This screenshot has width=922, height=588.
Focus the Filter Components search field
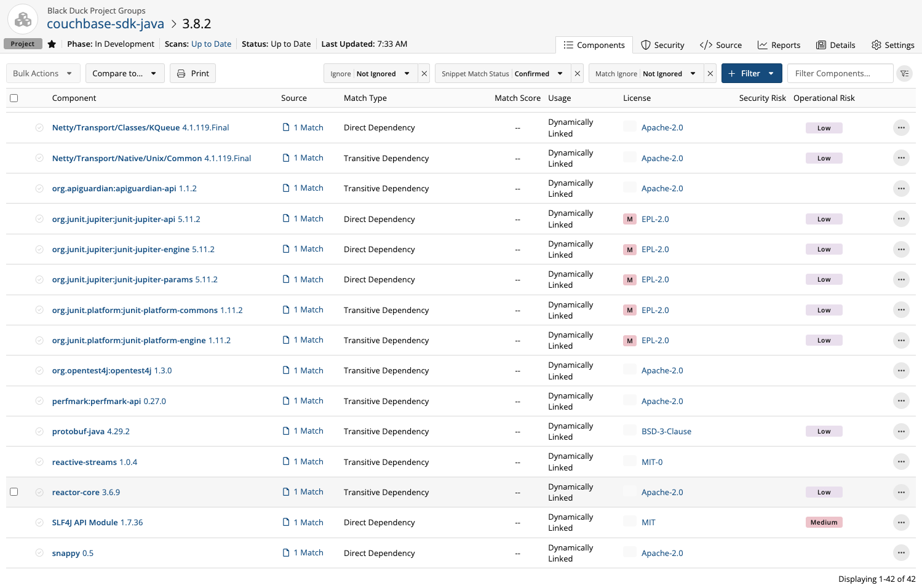pos(840,73)
